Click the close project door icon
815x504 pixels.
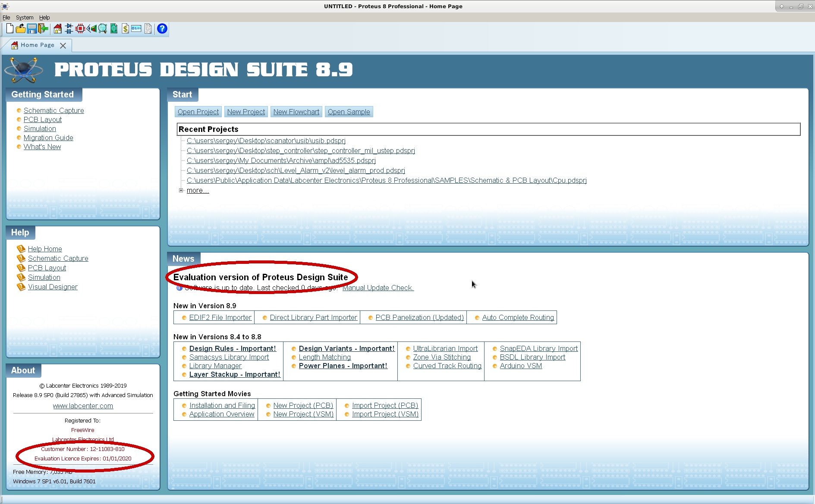(x=43, y=28)
